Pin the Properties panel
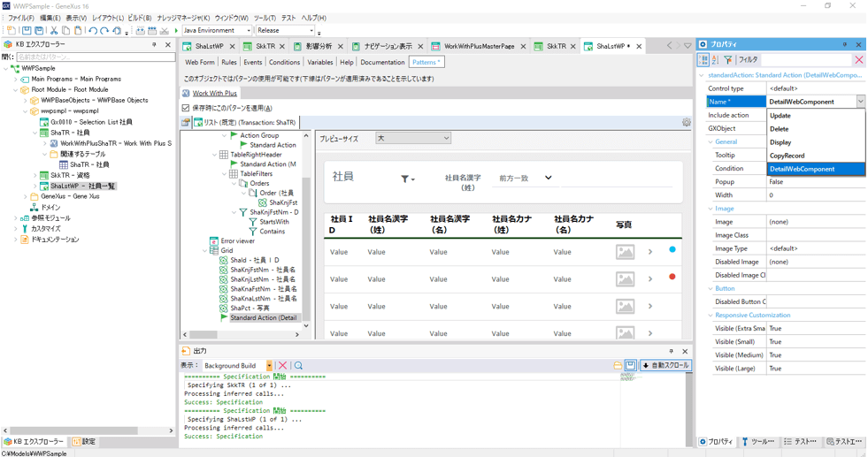 (845, 44)
